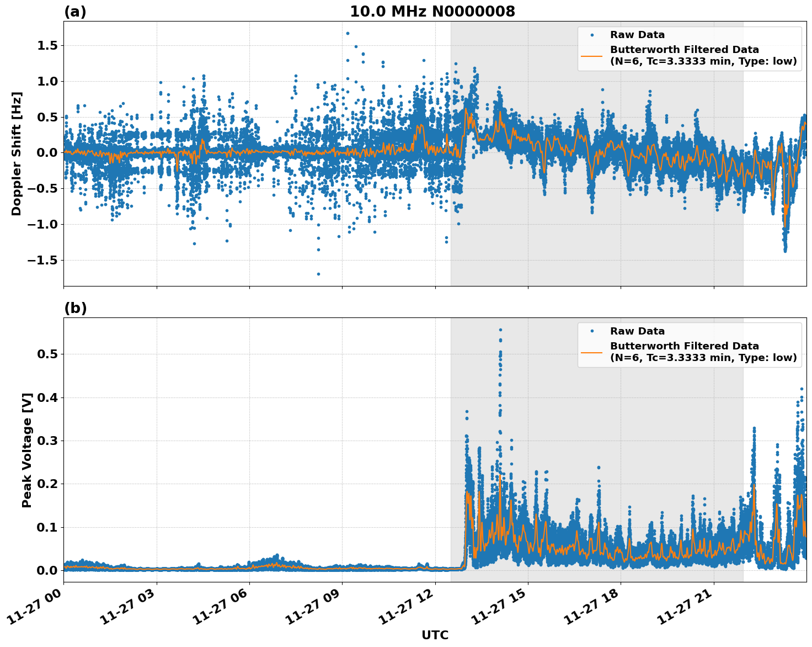Viewport: 812px width, 647px height.
Task: Click the plot title '10.0 MHz N0000008'
Action: pyautogui.click(x=432, y=12)
